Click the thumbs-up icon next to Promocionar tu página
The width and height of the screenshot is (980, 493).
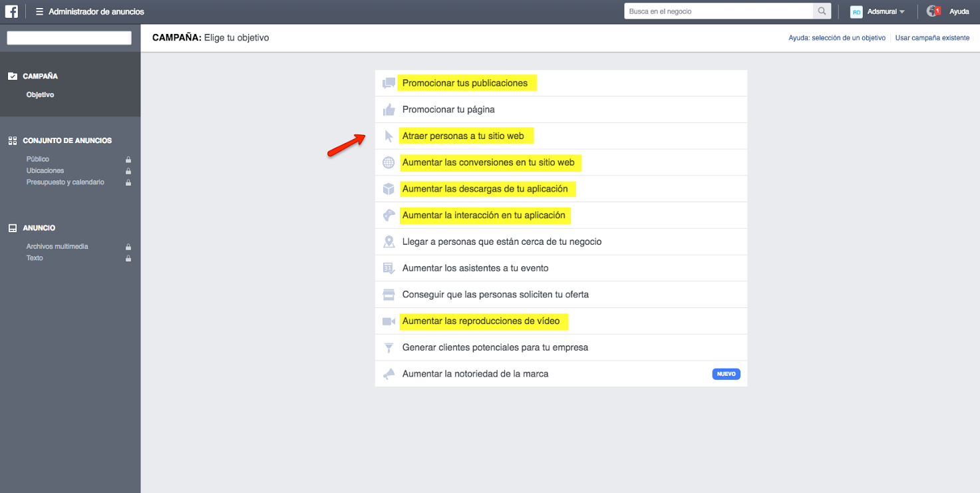pyautogui.click(x=389, y=109)
